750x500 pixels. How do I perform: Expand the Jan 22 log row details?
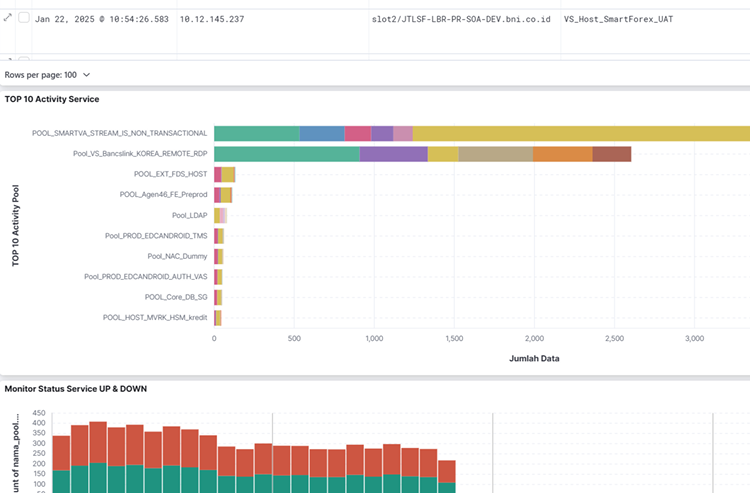click(x=8, y=17)
